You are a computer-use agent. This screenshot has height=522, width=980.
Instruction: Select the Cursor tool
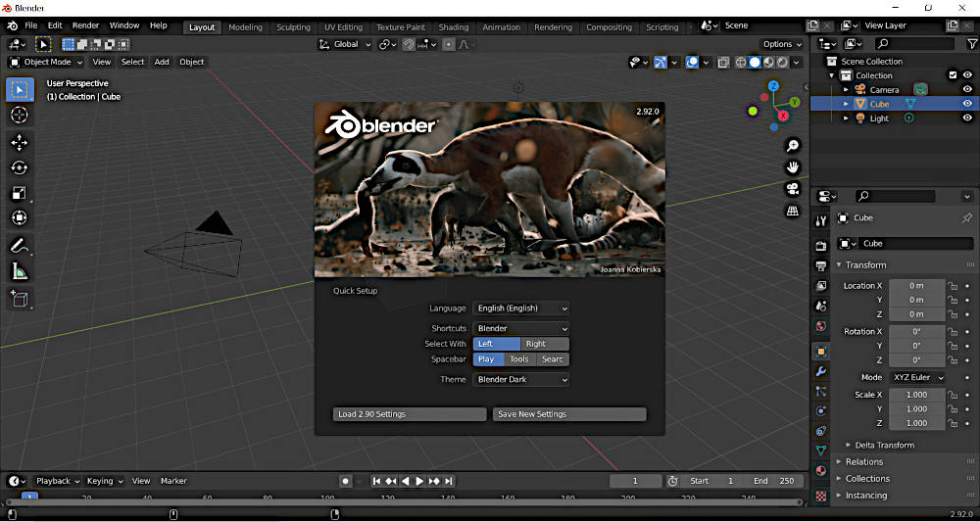19,115
